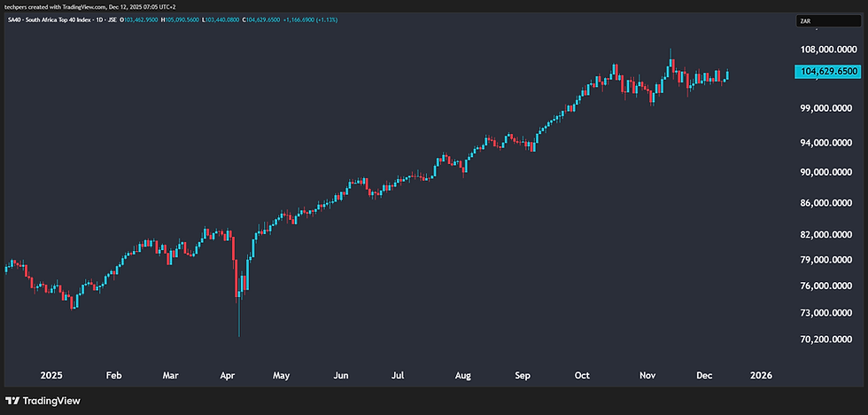Image resolution: width=868 pixels, height=415 pixels.
Task: Click the 76,000.0000 price axis label
Action: [x=827, y=286]
